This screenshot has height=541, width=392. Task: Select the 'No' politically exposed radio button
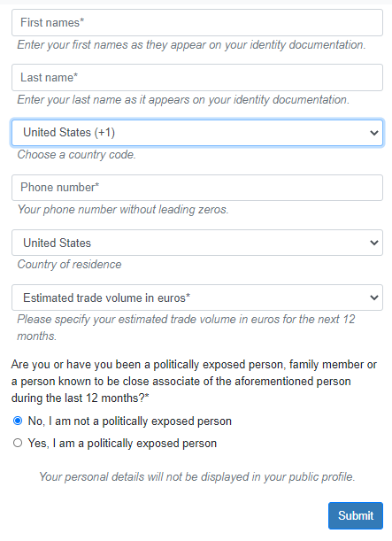[x=18, y=421]
